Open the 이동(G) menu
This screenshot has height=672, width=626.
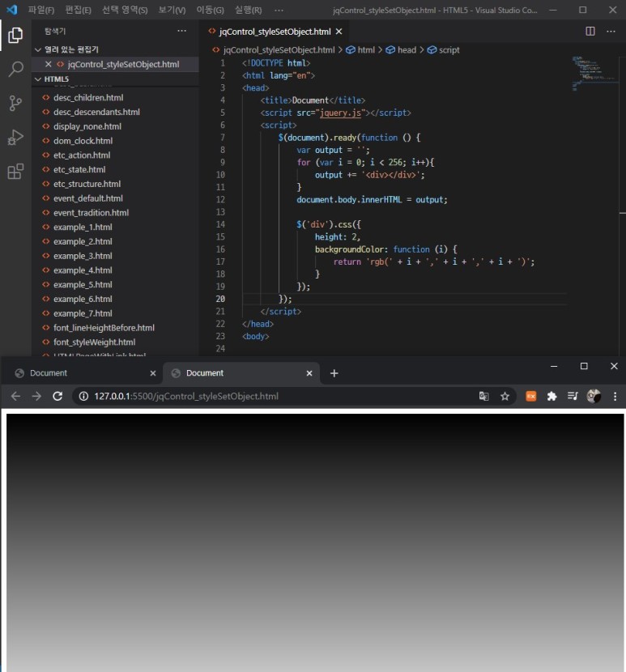click(210, 10)
